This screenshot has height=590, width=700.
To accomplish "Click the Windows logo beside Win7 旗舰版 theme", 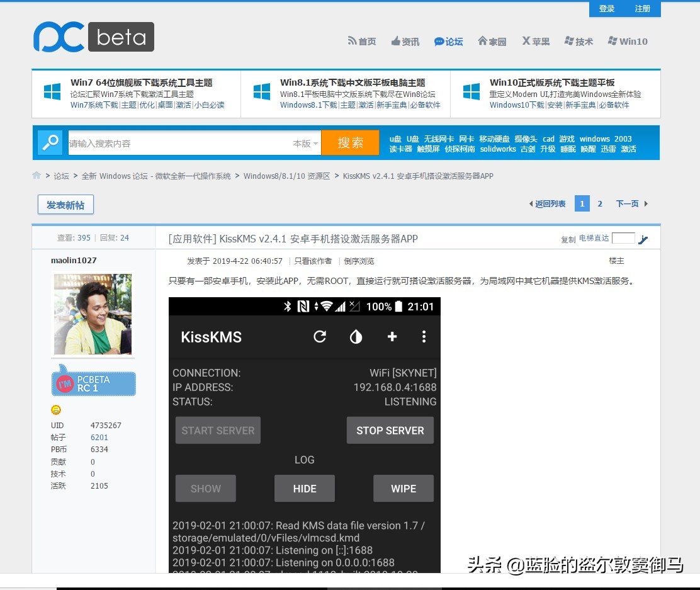I will 52,92.
